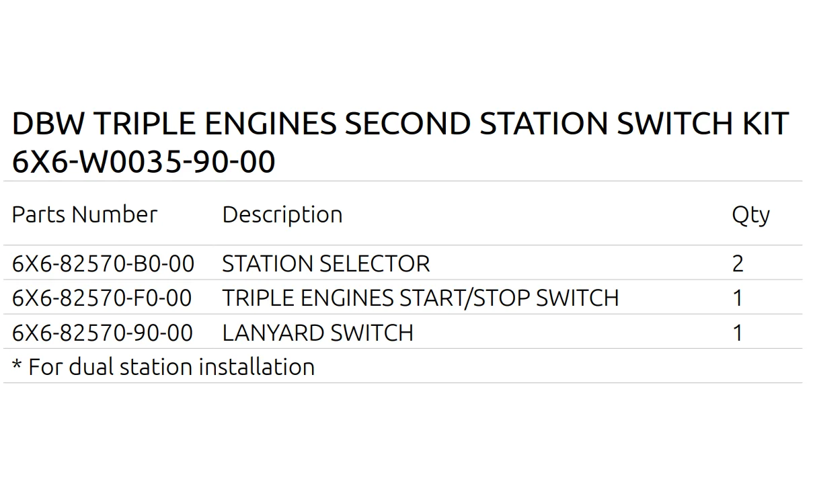
Task: Click TRIPLE ENGINES START/STOP SWITCH description
Action: [x=420, y=298]
